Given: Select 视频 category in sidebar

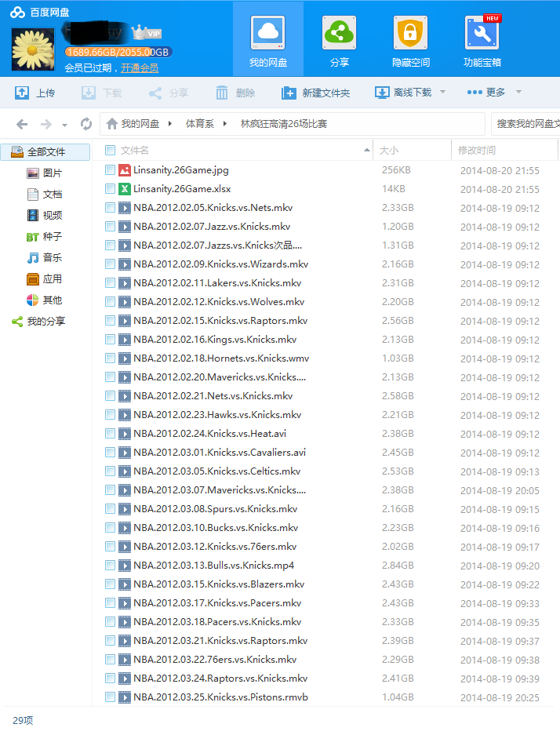Looking at the screenshot, I should click(x=45, y=215).
